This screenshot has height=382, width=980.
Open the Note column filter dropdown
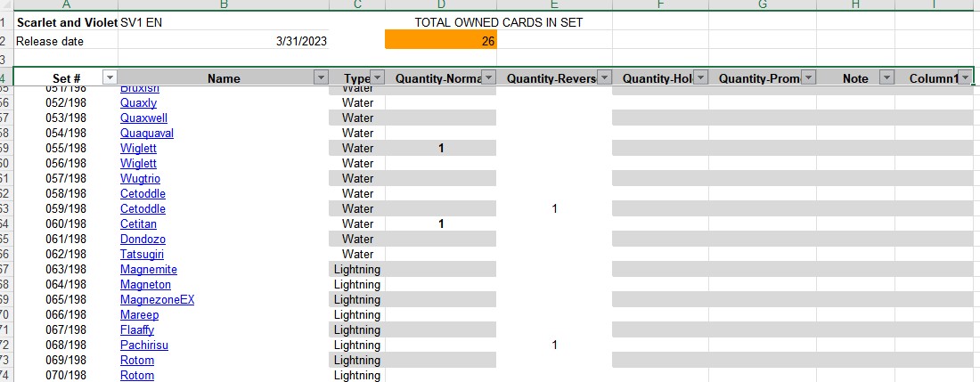point(886,78)
